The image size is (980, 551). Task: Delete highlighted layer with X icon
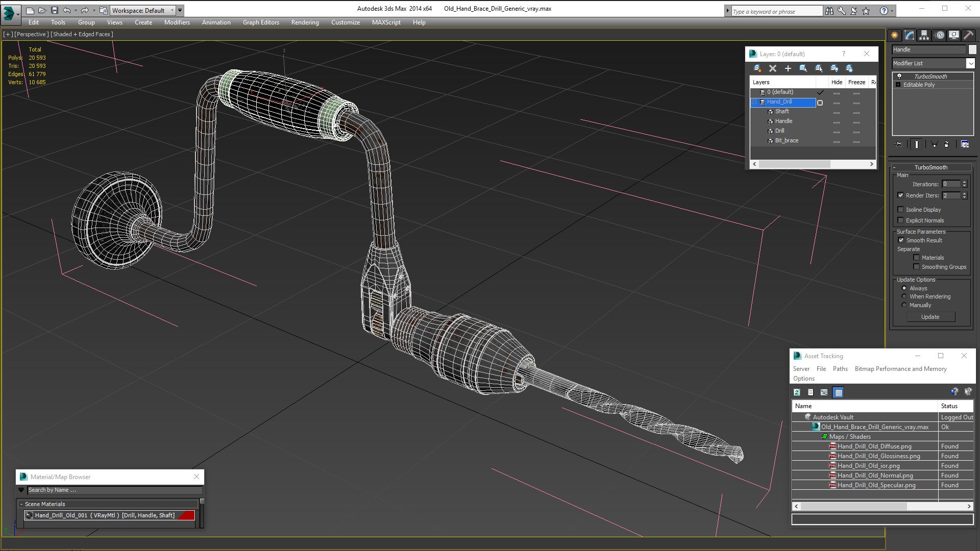773,68
